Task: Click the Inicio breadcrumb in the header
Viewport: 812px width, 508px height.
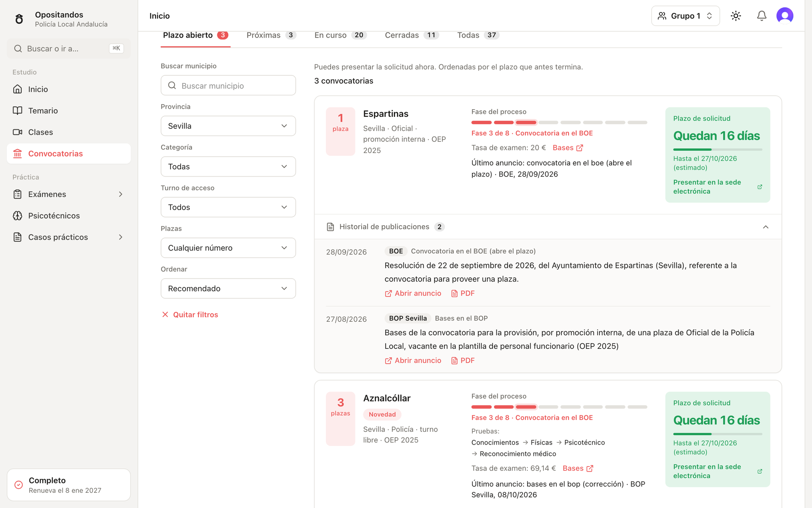Action: tap(159, 16)
